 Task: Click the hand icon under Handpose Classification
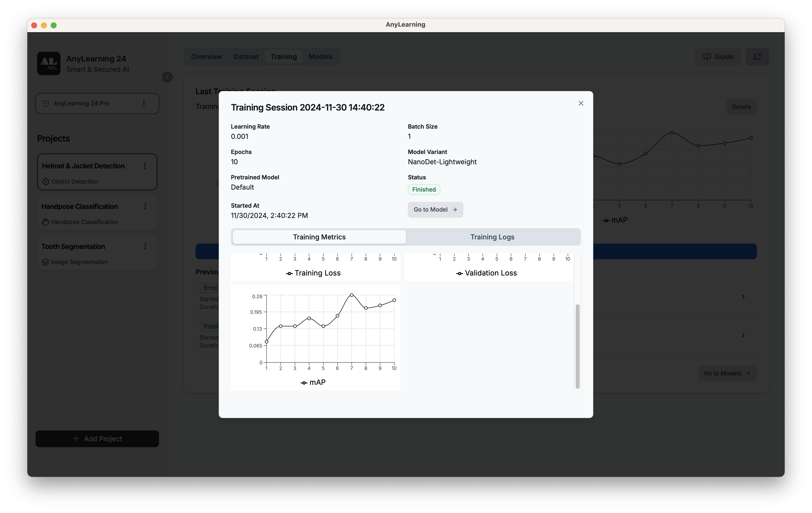46,222
